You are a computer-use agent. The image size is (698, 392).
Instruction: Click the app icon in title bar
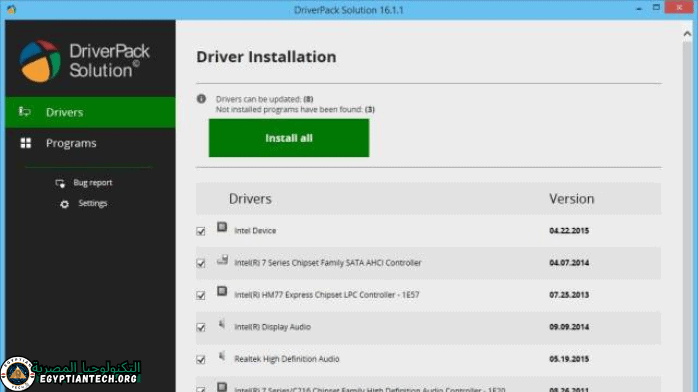[11, 9]
